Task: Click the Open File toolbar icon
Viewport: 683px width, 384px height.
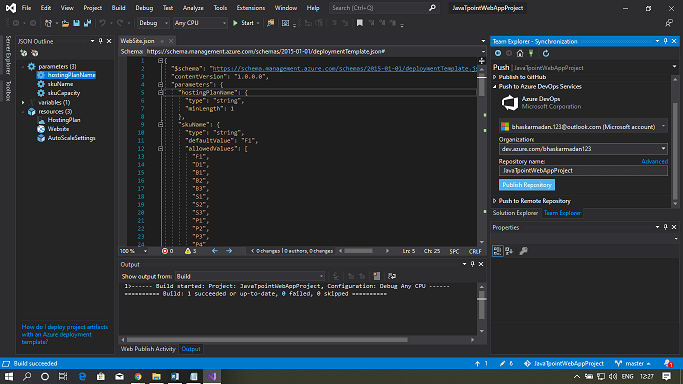Action: pos(65,23)
